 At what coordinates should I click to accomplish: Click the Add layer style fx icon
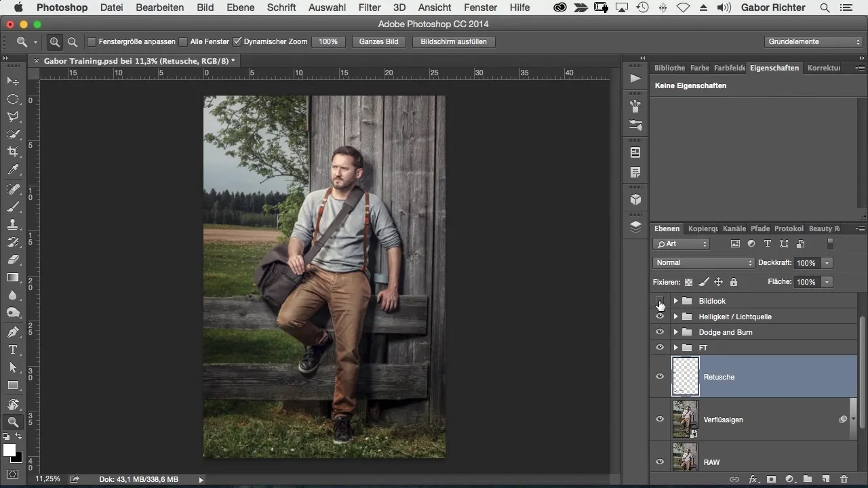[x=753, y=479]
